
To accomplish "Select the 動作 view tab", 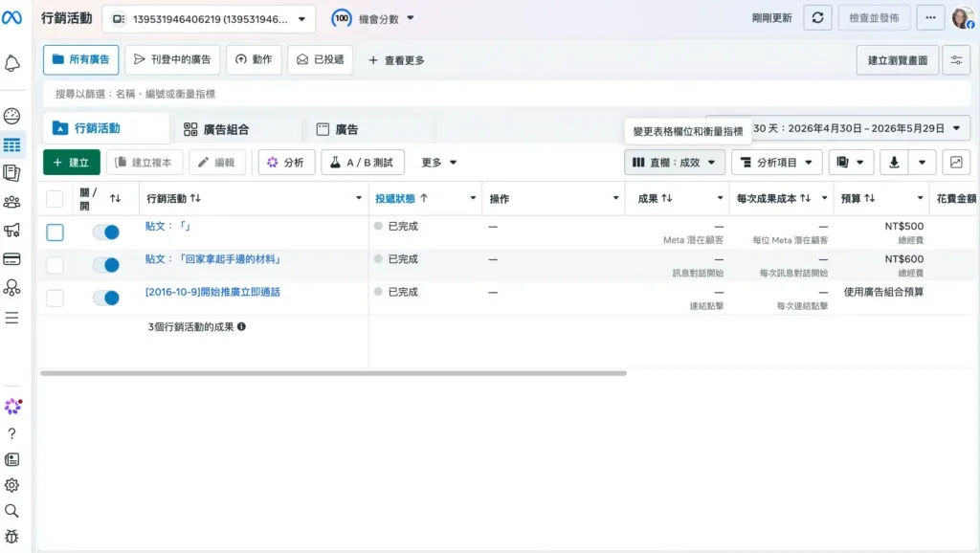I will point(254,60).
